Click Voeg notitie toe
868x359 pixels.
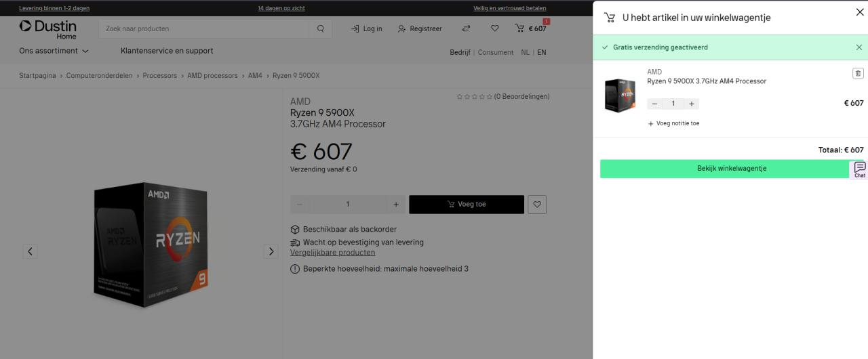673,123
